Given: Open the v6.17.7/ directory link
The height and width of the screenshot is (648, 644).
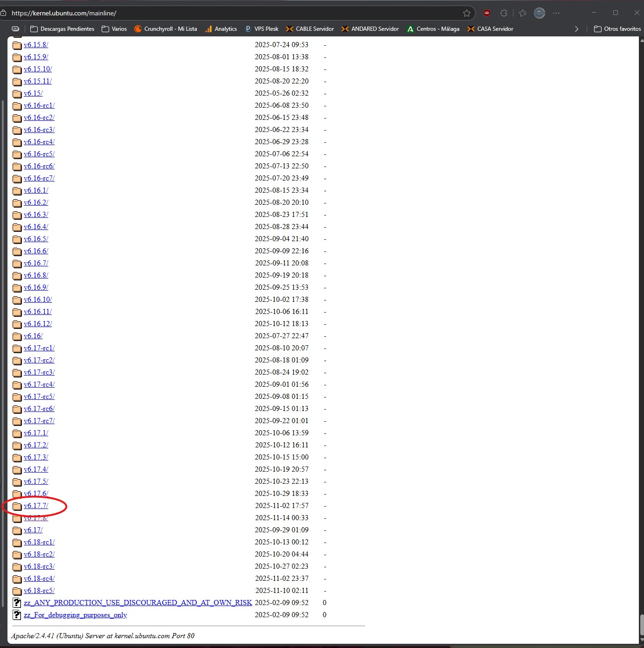Looking at the screenshot, I should 36,506.
